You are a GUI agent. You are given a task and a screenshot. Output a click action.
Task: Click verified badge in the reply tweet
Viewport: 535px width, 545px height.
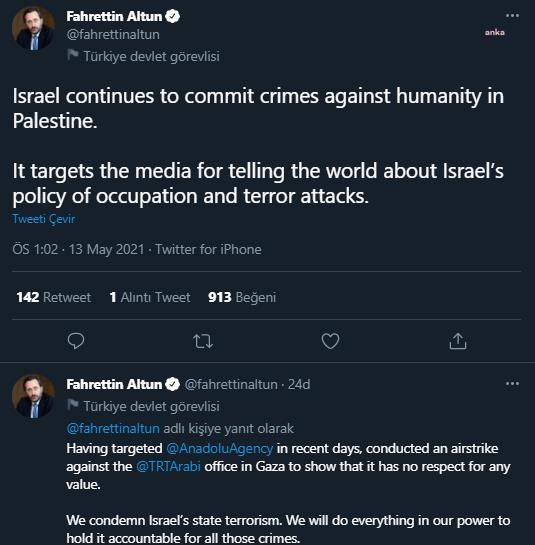click(x=172, y=384)
